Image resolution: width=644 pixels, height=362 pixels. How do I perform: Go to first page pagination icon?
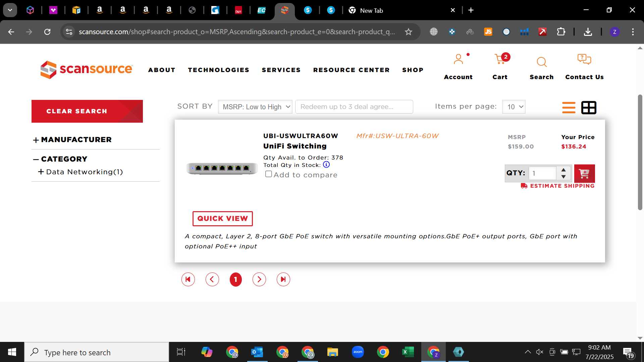[188, 279]
